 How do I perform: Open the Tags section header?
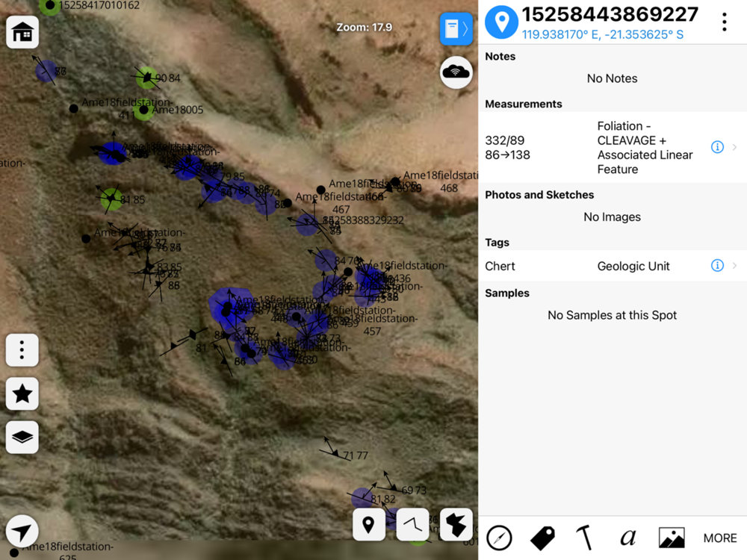pyautogui.click(x=497, y=243)
